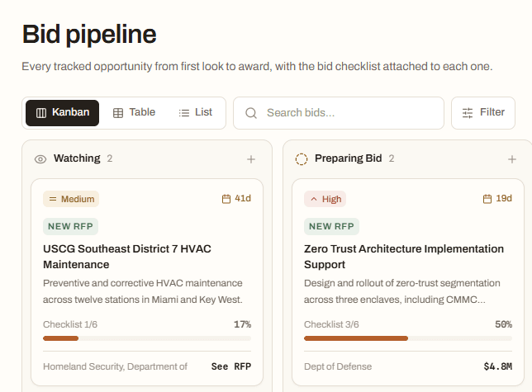Click the 17% completion value
The height and width of the screenshot is (392, 532).
(243, 324)
